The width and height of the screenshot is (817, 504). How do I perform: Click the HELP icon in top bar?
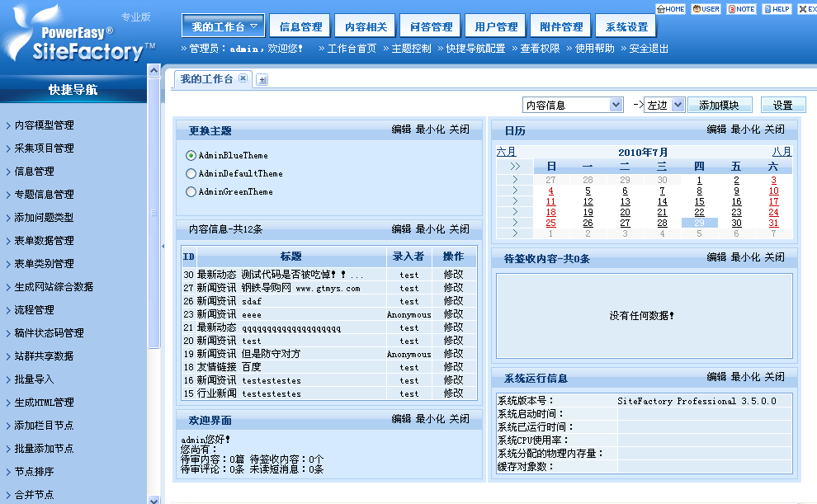click(777, 9)
